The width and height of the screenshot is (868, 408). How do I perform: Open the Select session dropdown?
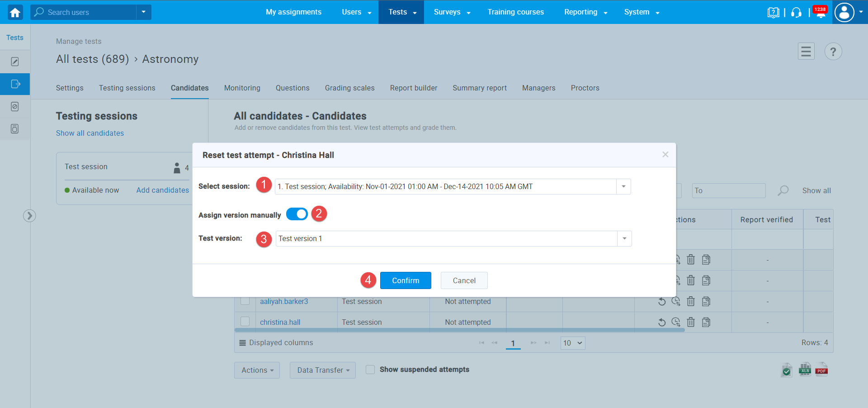click(624, 186)
